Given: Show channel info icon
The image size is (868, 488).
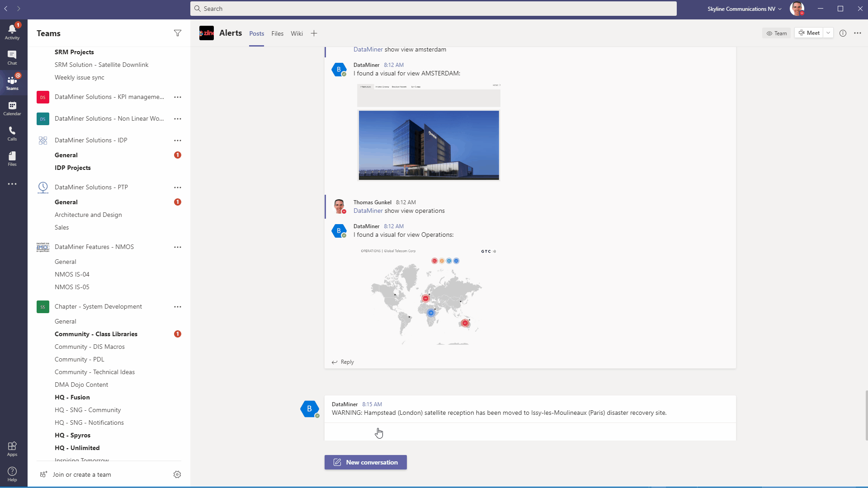Looking at the screenshot, I should [x=843, y=33].
